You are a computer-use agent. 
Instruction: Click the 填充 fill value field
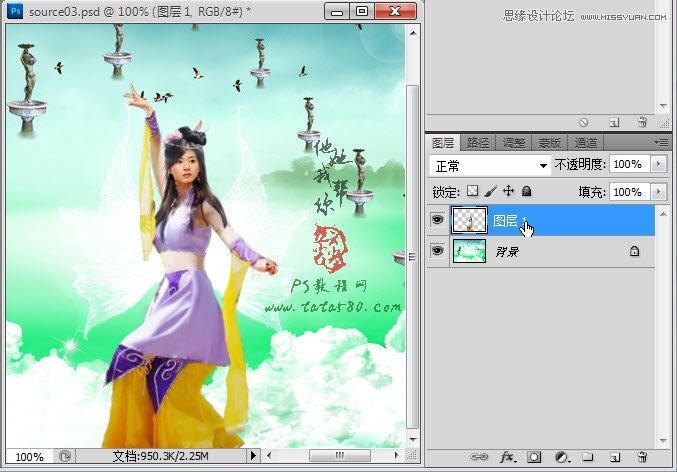pos(630,191)
